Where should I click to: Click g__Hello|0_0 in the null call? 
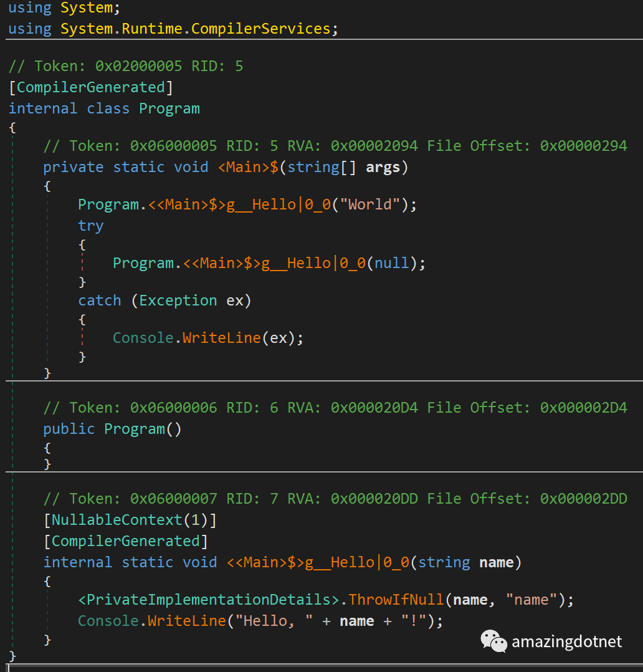click(x=313, y=263)
